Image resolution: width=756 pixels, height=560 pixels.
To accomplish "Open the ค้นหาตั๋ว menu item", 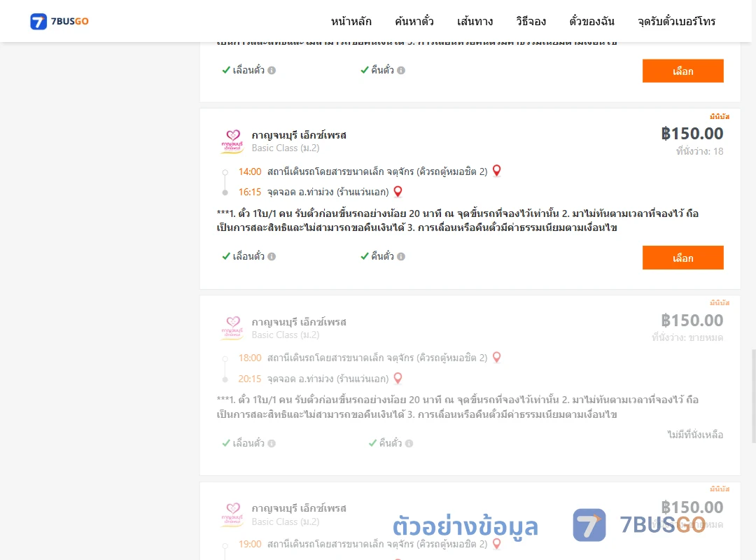I will pos(414,21).
